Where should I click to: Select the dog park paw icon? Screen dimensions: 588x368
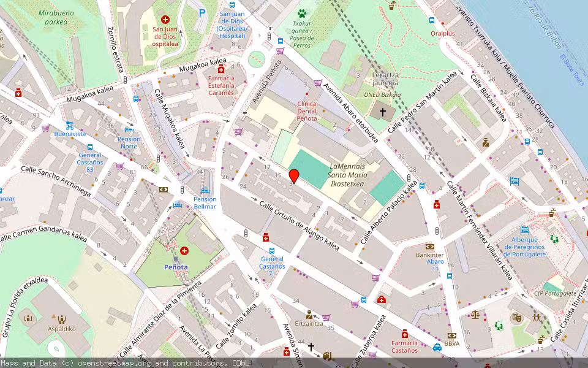point(302,13)
